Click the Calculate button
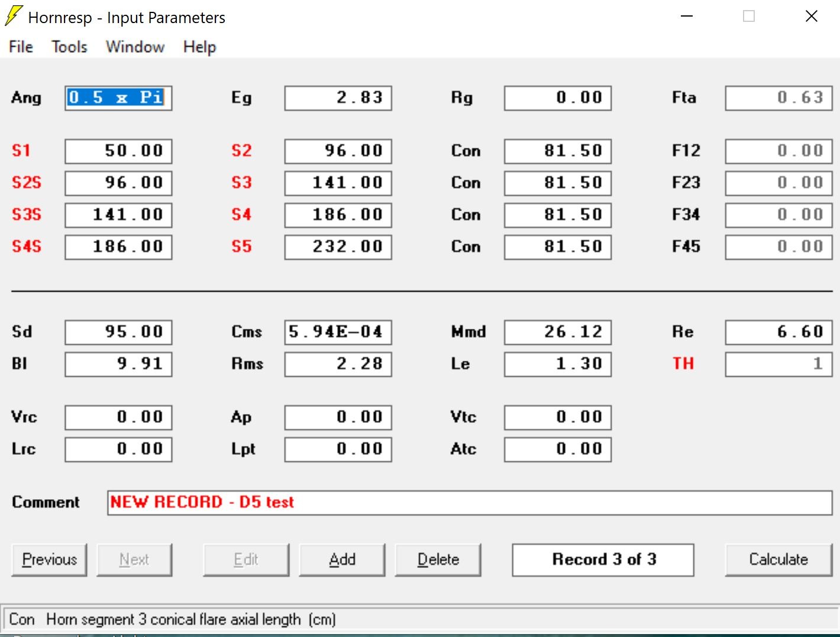This screenshot has height=637, width=840. (x=778, y=560)
